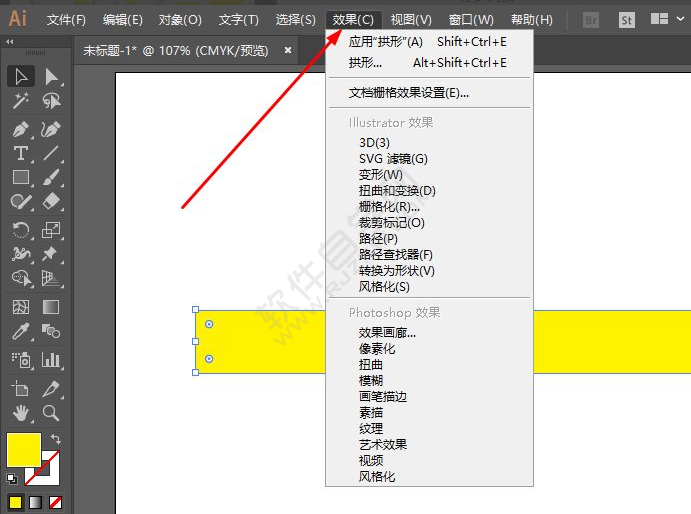Viewport: 691px width, 514px height.
Task: Select the Gradient tool
Action: pos(51,307)
